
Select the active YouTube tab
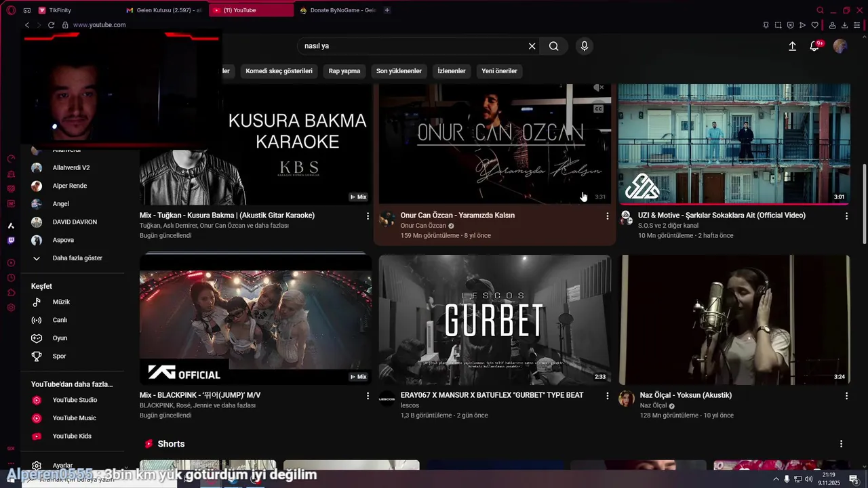coord(251,10)
